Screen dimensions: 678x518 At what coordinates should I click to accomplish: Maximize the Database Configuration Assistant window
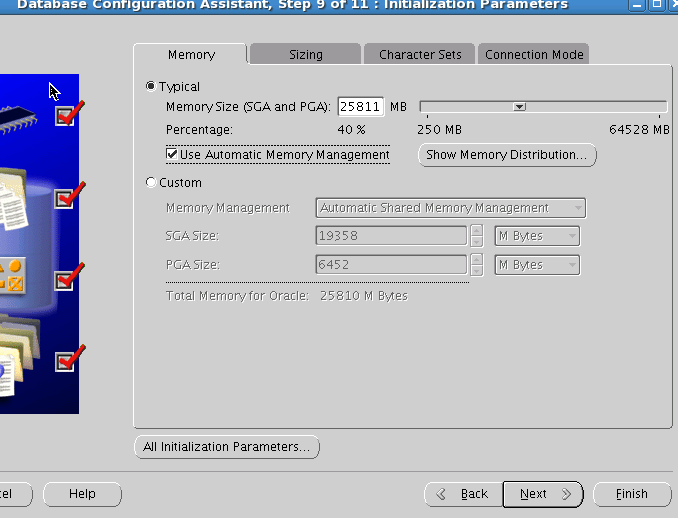pyautogui.click(x=656, y=5)
